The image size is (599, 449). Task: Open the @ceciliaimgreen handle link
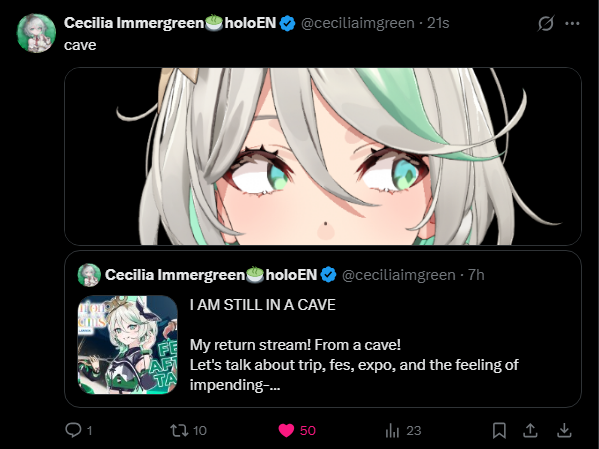[x=358, y=23]
